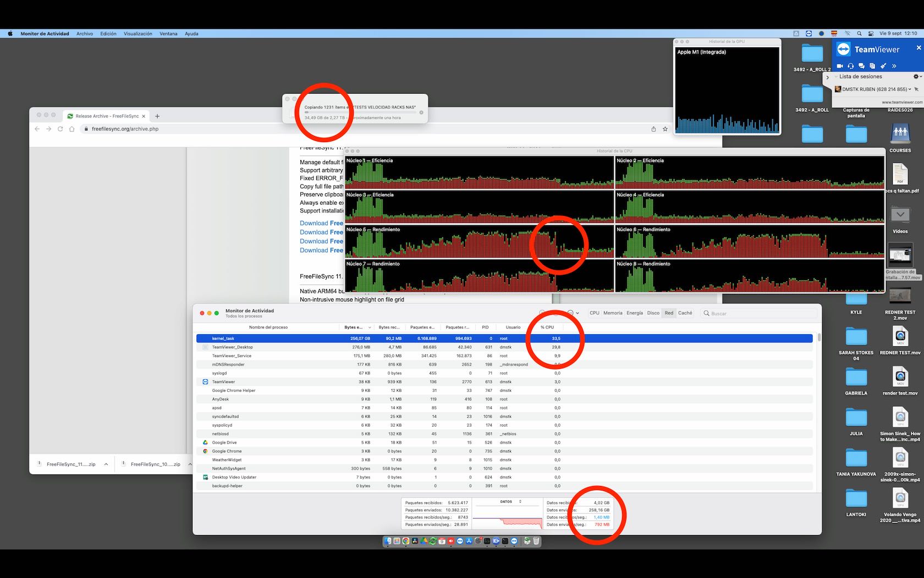The width and height of the screenshot is (924, 578).
Task: Open Control Center in menu bar
Action: point(871,34)
